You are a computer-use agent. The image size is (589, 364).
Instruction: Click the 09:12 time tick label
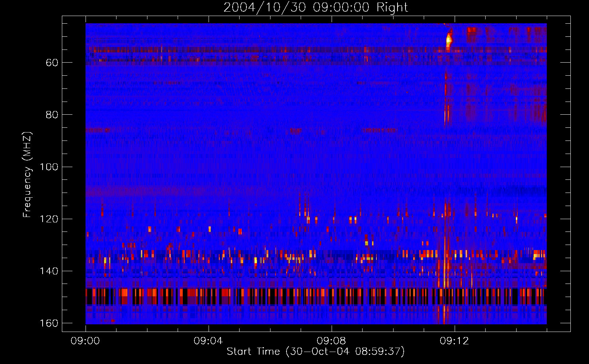(x=454, y=341)
